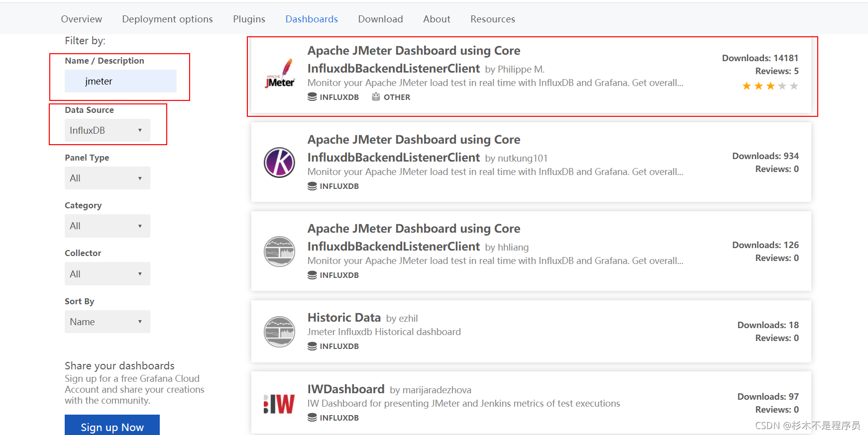868x435 pixels.
Task: Click the 'Downloads: 18' text
Action: [x=768, y=325]
